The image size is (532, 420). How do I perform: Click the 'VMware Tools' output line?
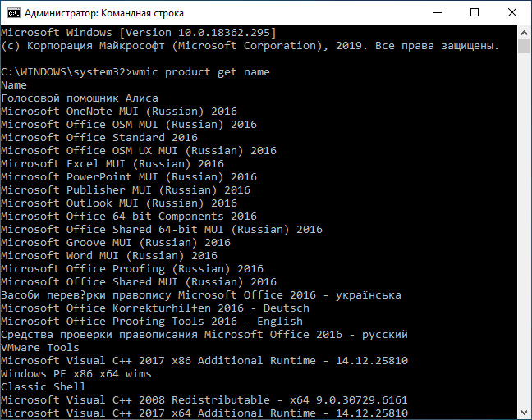[40, 348]
